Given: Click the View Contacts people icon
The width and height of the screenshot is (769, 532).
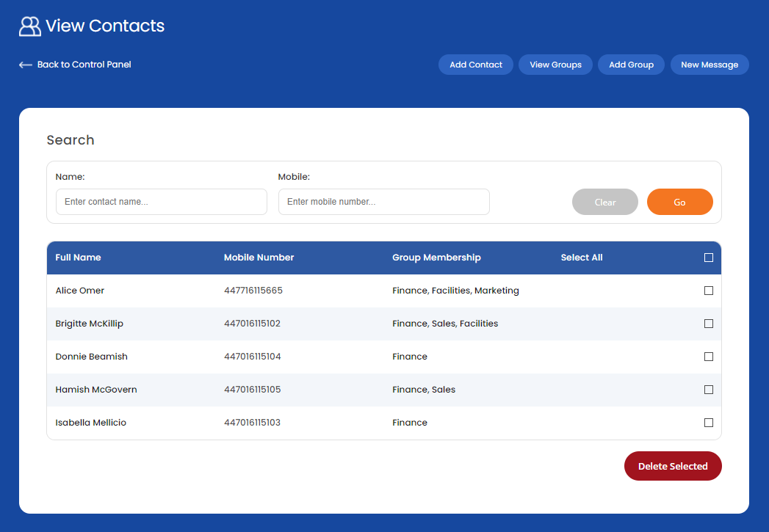Looking at the screenshot, I should 29,26.
